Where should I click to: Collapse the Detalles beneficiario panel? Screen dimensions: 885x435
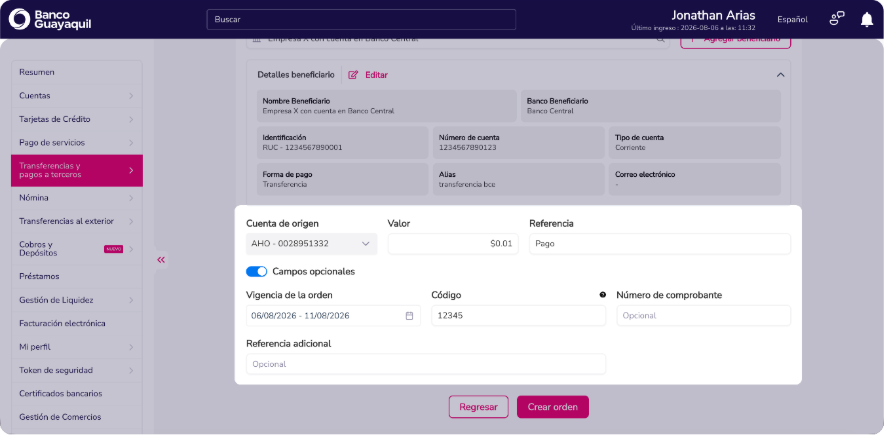(780, 74)
